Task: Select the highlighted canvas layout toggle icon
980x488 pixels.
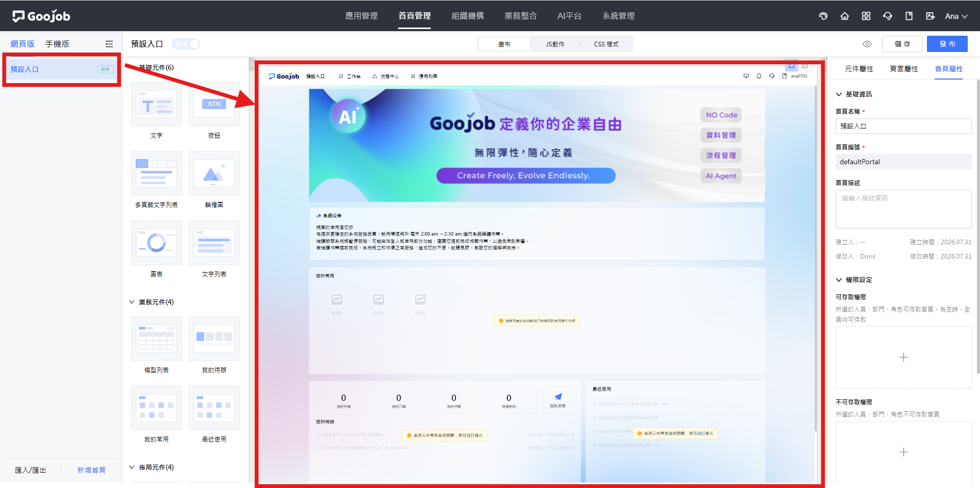Action: (792, 65)
